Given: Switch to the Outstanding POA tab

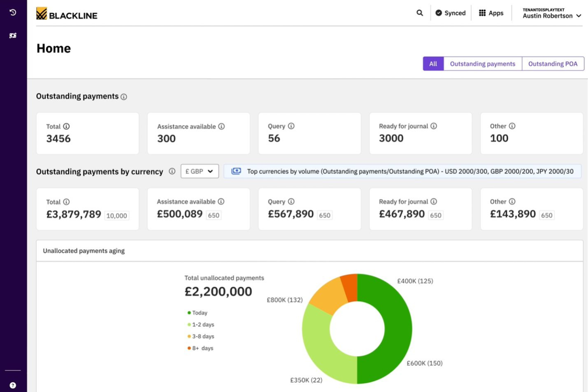Looking at the screenshot, I should [x=553, y=64].
